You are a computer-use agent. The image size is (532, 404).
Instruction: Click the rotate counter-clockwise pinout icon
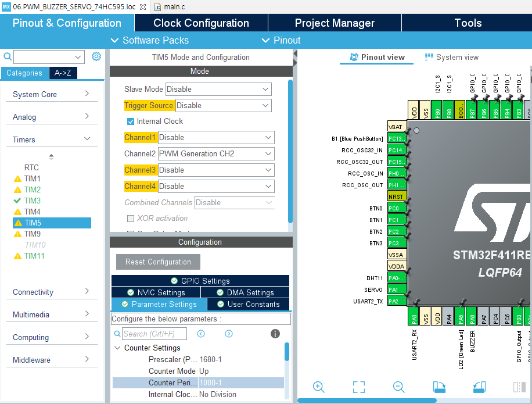coord(479,387)
